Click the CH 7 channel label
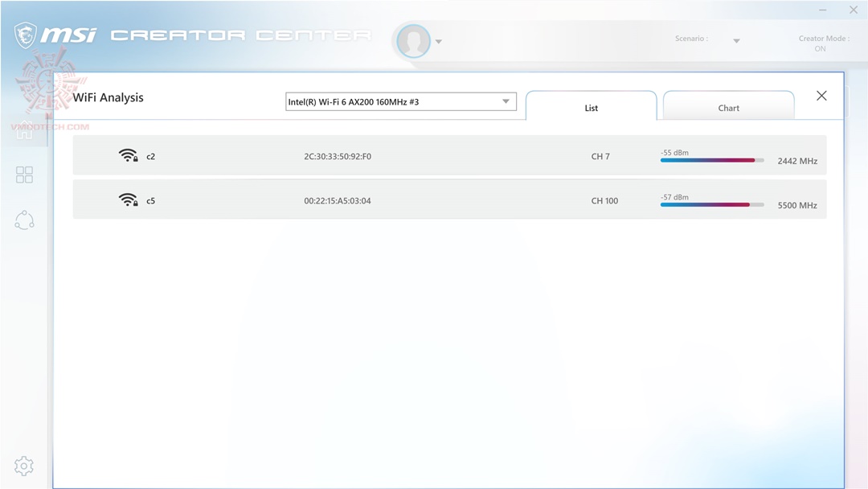The width and height of the screenshot is (868, 489). (x=600, y=156)
